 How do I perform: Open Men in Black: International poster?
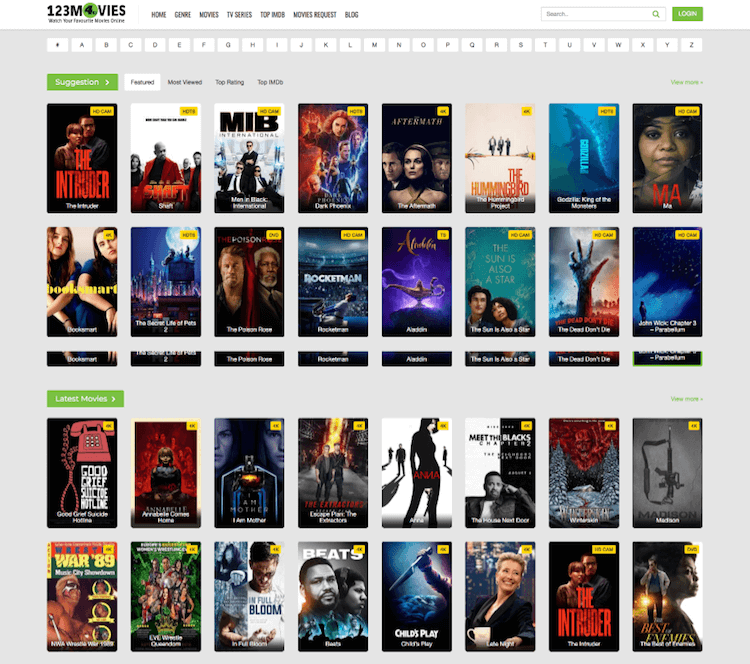click(249, 158)
